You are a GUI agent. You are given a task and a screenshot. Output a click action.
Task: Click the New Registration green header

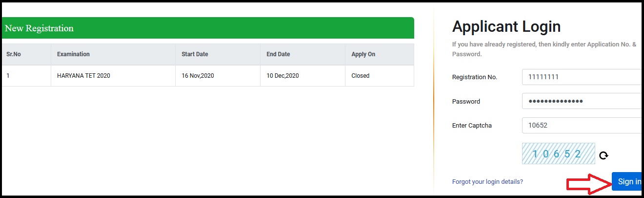(208, 28)
